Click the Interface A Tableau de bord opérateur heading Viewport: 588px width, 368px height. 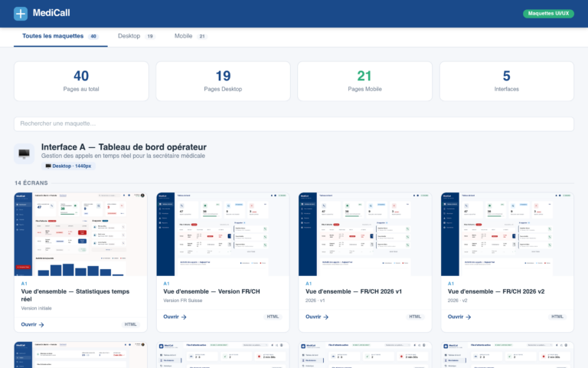tap(124, 147)
